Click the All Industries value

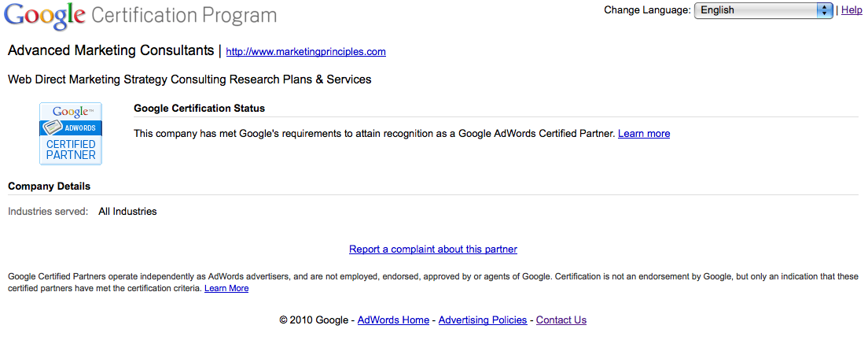coord(127,212)
